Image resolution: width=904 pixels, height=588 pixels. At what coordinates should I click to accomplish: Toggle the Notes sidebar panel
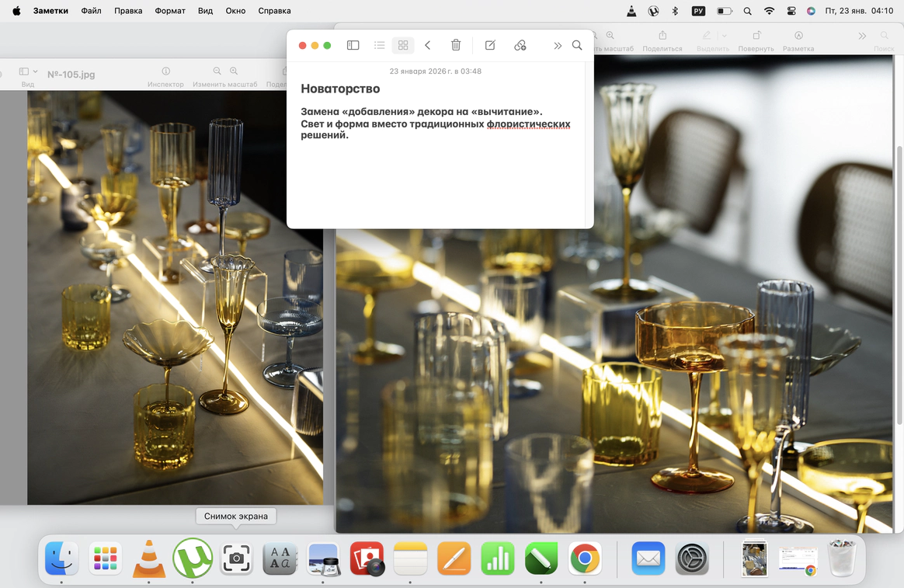[353, 45]
